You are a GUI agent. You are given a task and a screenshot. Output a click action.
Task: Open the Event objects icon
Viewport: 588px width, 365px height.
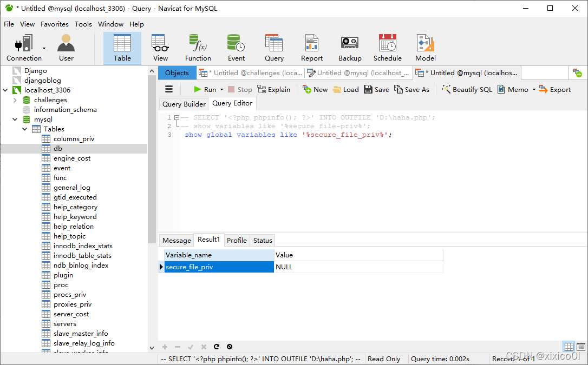236,48
